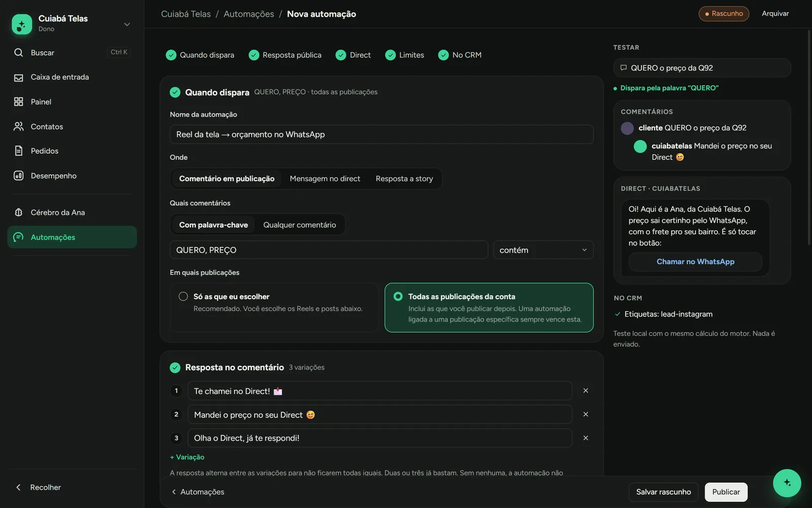Viewport: 812px width, 508px height.
Task: Open Pedidos in sidebar
Action: tap(72, 151)
